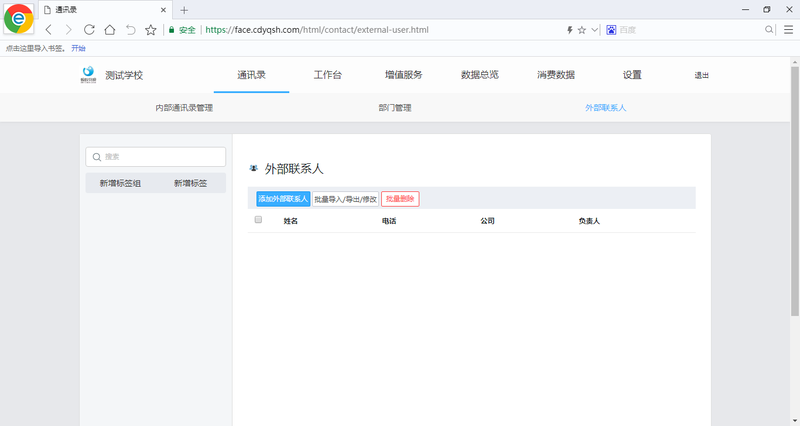The image size is (800, 426).
Task: Click 新增标签组 in the left panel
Action: [x=120, y=183]
